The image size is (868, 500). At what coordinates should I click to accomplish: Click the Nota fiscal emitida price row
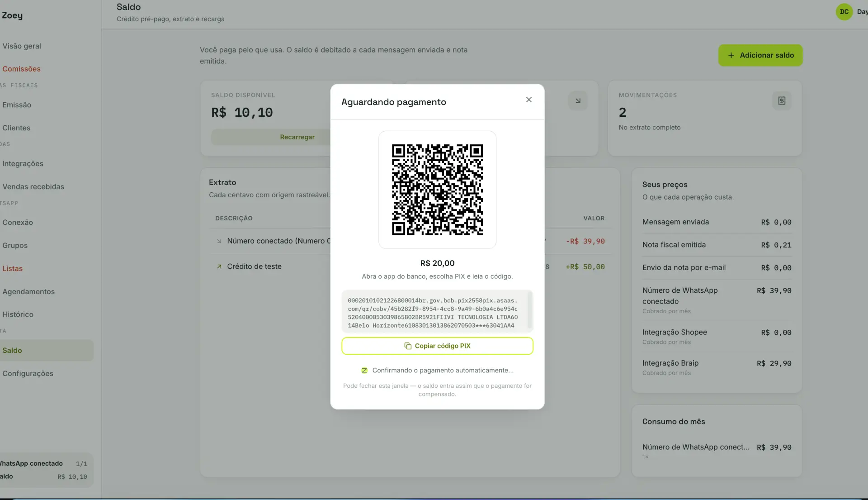coord(717,245)
